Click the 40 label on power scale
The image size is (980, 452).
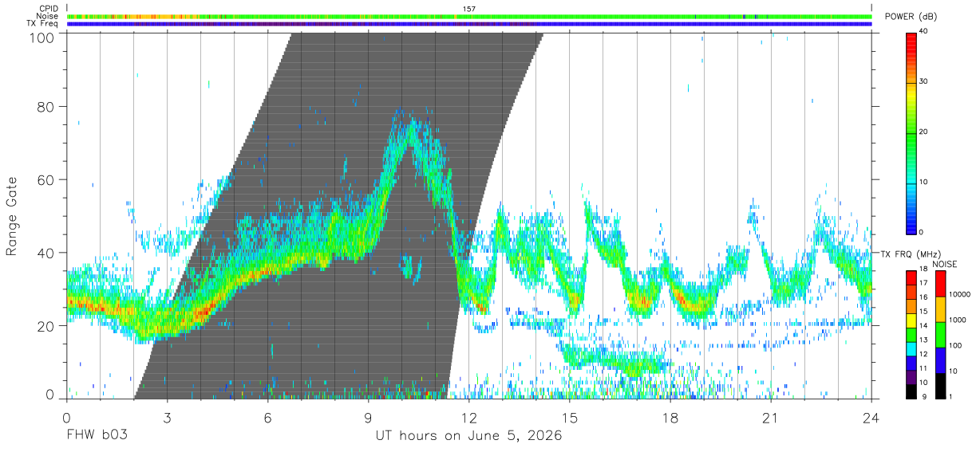[x=923, y=32]
